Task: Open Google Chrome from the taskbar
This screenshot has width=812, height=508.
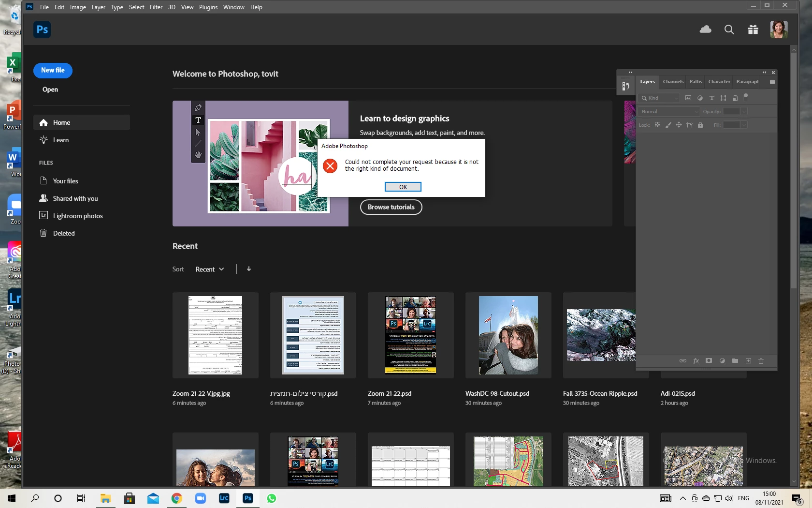Action: click(x=177, y=498)
